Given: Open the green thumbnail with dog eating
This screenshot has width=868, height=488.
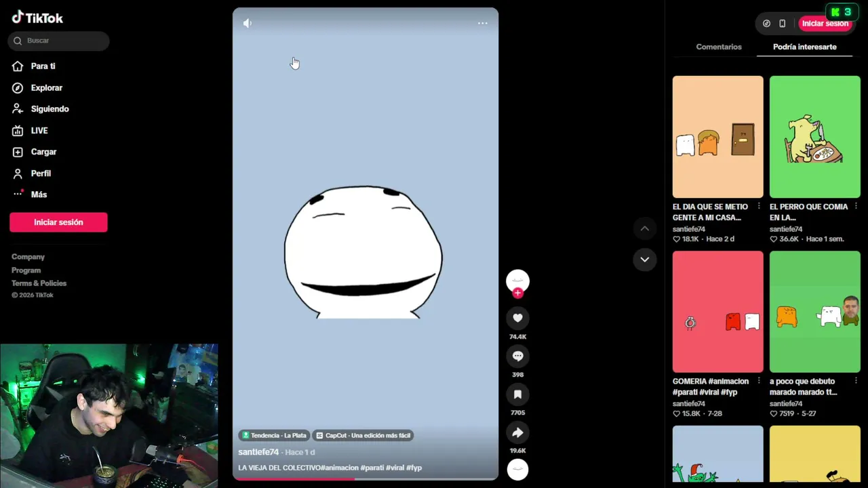Looking at the screenshot, I should [x=814, y=137].
